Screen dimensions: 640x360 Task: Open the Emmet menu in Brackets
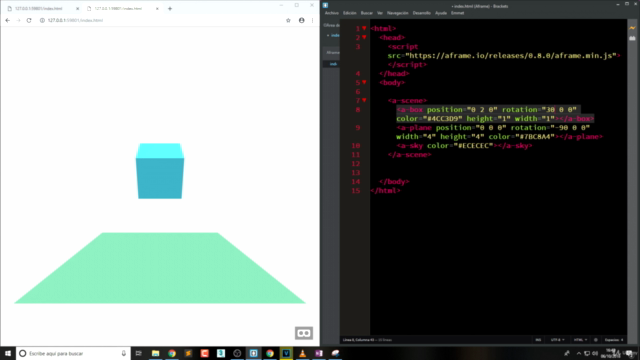(458, 13)
